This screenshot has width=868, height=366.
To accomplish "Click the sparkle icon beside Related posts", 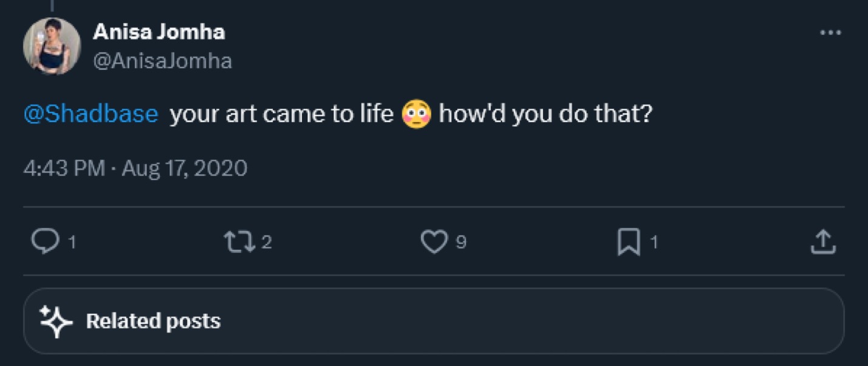I will click(x=56, y=321).
